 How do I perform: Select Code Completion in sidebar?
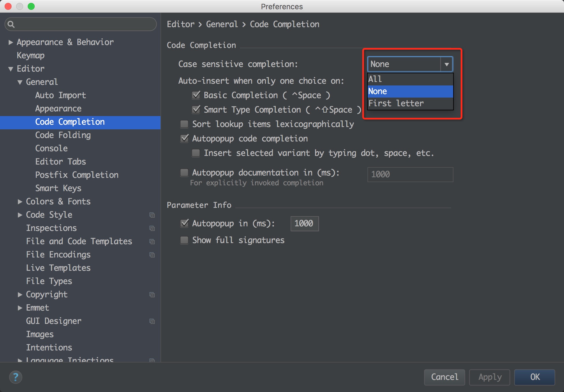(70, 122)
